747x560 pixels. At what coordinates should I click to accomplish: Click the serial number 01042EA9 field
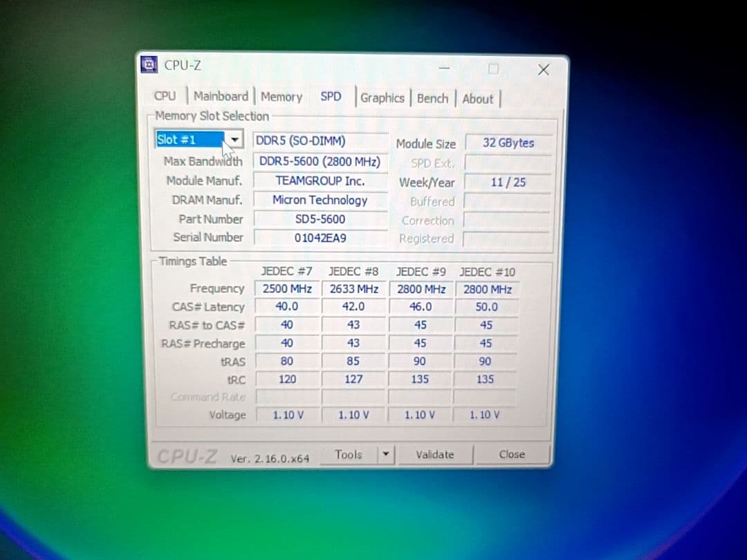320,238
